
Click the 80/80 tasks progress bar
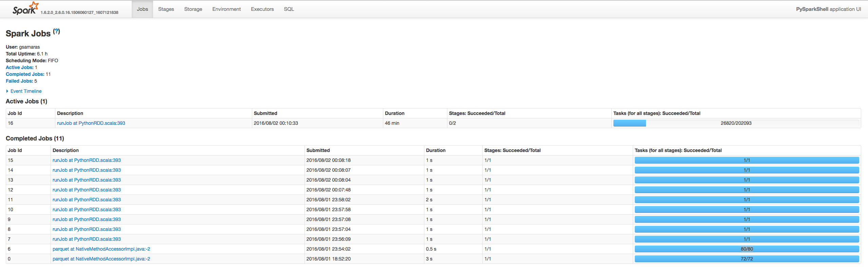tap(747, 249)
